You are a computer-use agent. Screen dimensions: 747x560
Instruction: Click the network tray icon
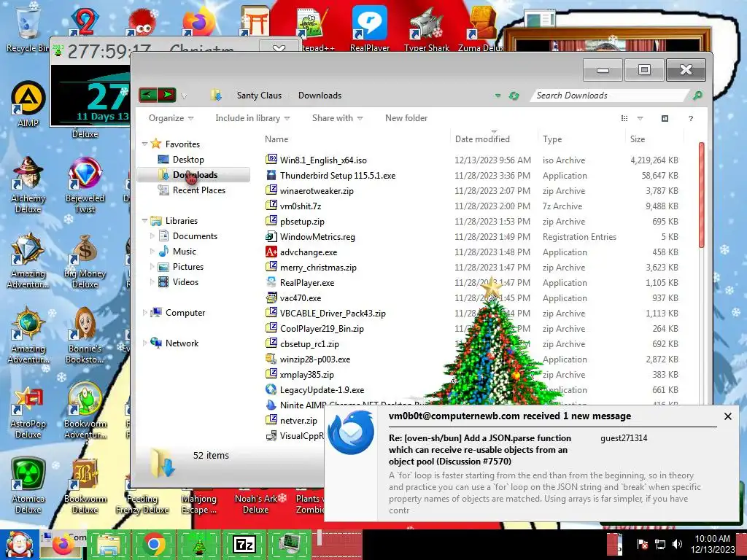coord(660,544)
